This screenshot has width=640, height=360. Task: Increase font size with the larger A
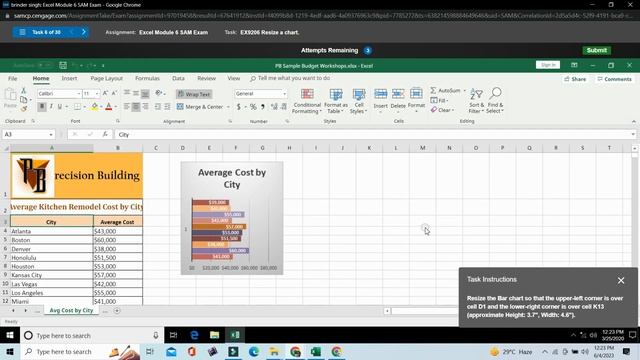pos(105,93)
